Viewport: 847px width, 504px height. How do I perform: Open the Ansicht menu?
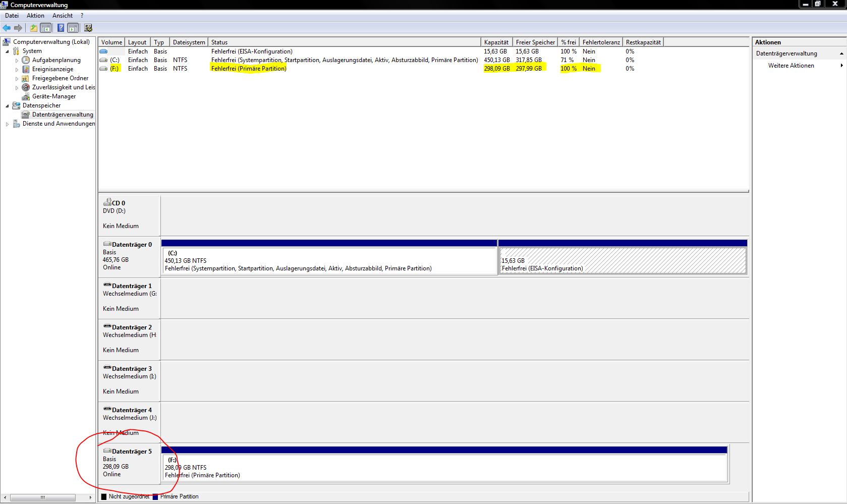(63, 16)
